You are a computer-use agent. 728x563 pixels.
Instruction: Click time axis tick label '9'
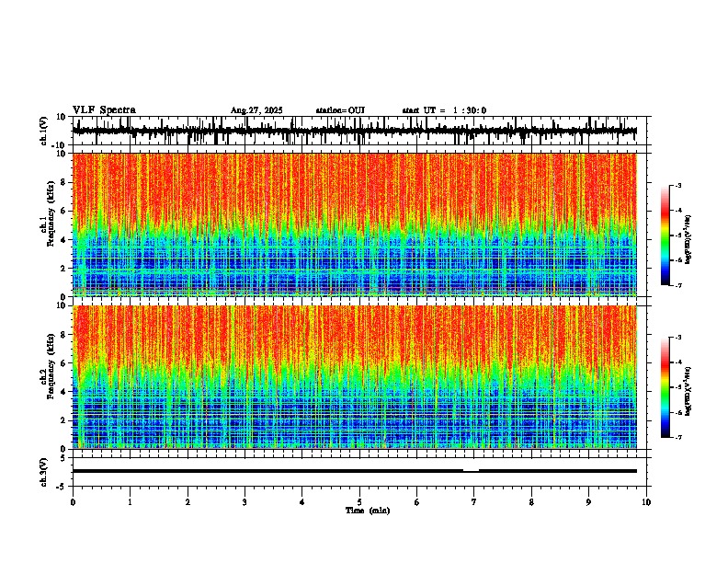(588, 502)
